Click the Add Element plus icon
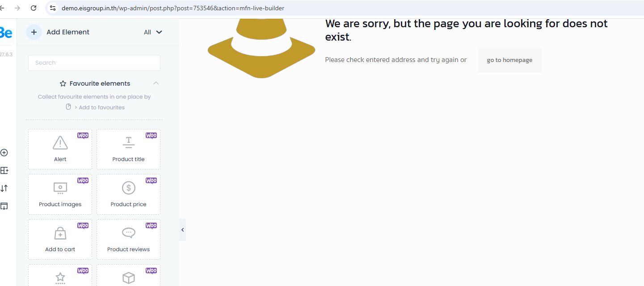The height and width of the screenshot is (286, 644). point(34,32)
